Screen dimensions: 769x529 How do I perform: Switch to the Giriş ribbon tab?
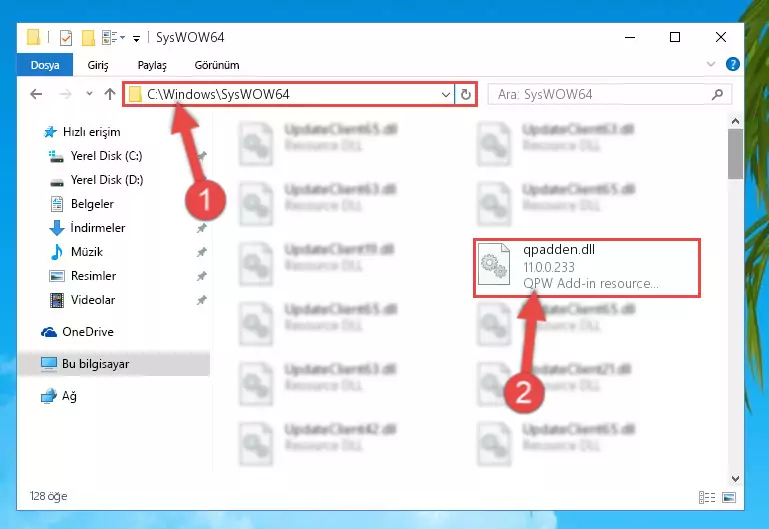pos(98,65)
